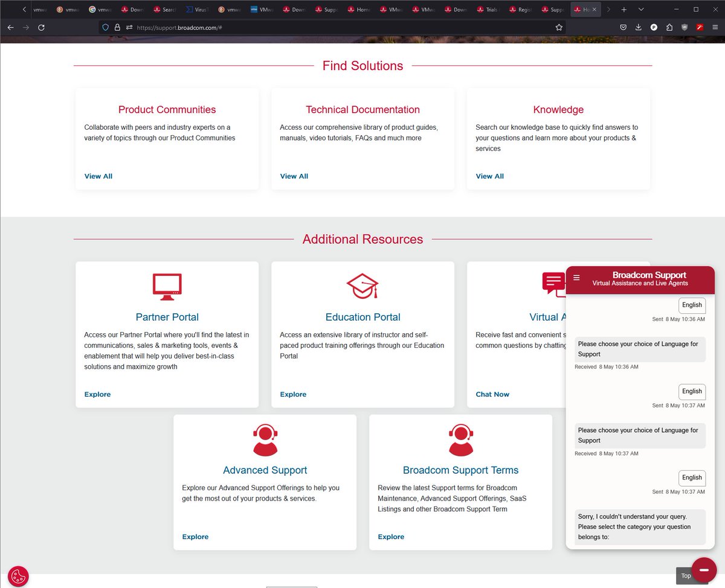Click the Broadcom Support chat header title

coord(649,275)
